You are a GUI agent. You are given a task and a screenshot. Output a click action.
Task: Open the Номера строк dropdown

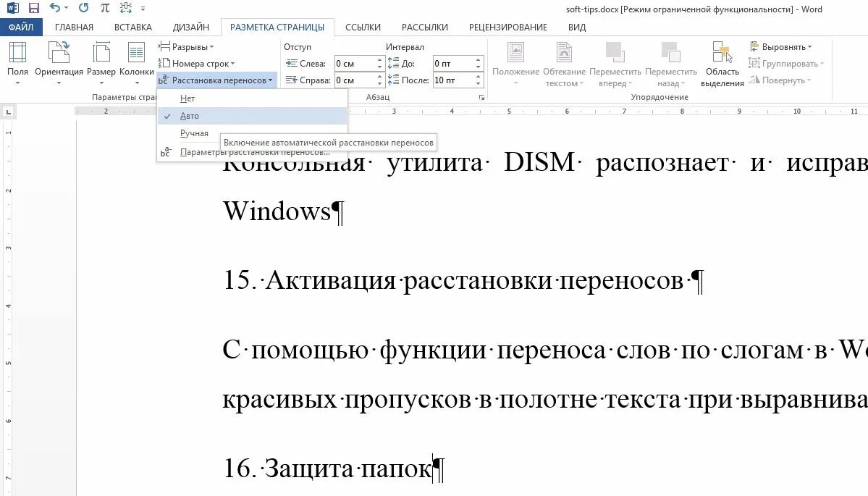tap(196, 64)
